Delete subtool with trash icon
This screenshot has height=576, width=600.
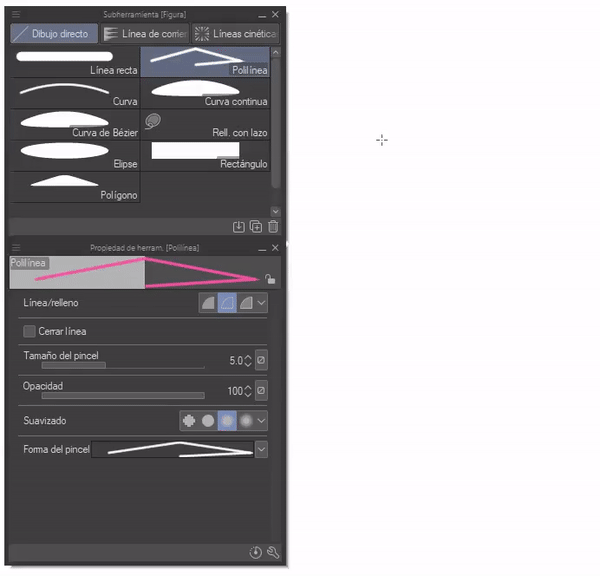pyautogui.click(x=273, y=227)
